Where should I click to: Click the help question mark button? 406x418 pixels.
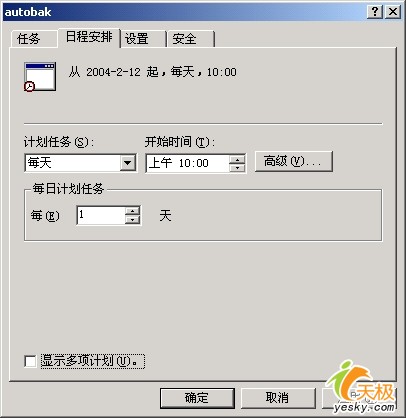(x=375, y=12)
